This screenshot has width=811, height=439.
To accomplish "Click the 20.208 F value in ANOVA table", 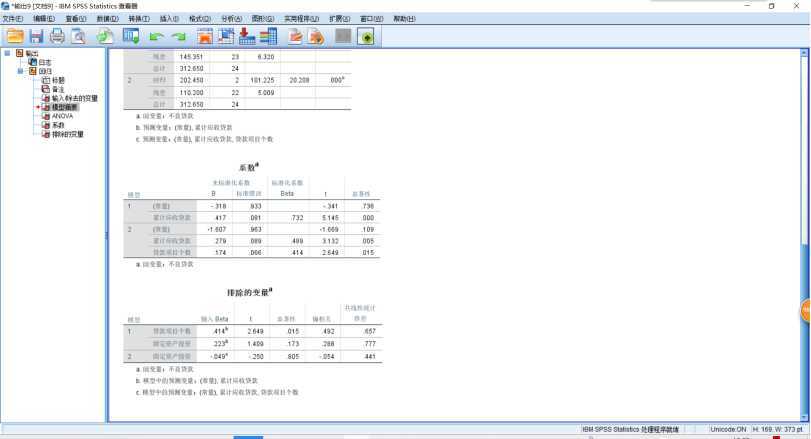I will tap(299, 81).
